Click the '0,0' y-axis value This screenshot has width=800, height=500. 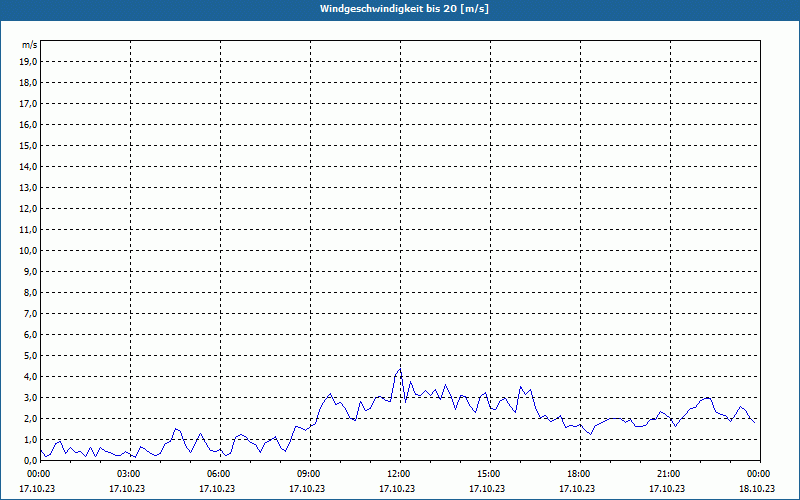pyautogui.click(x=30, y=460)
